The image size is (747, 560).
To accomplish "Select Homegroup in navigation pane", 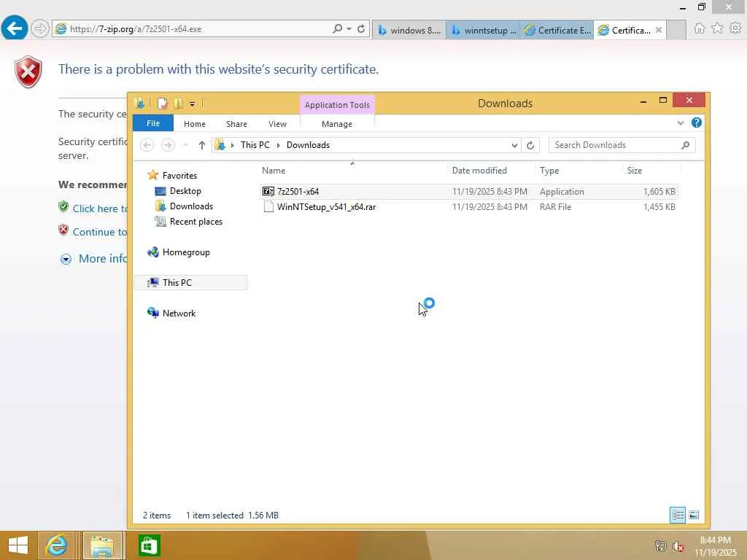I will click(x=186, y=252).
